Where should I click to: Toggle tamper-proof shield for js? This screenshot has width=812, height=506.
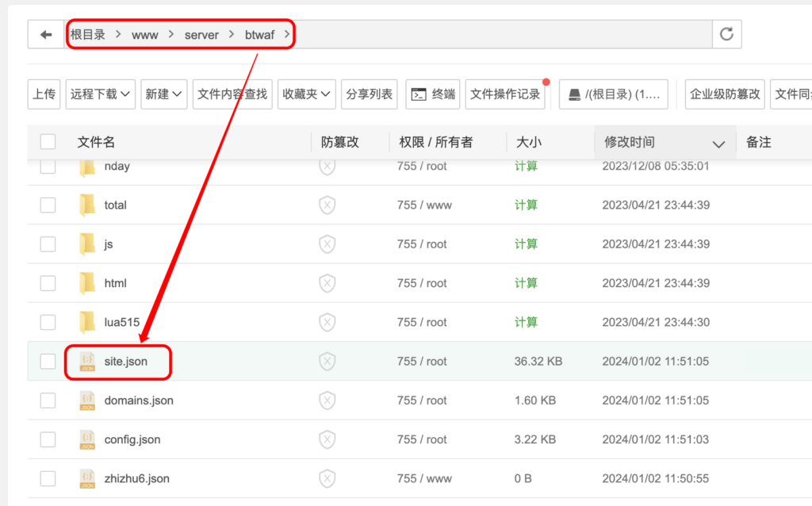point(327,244)
